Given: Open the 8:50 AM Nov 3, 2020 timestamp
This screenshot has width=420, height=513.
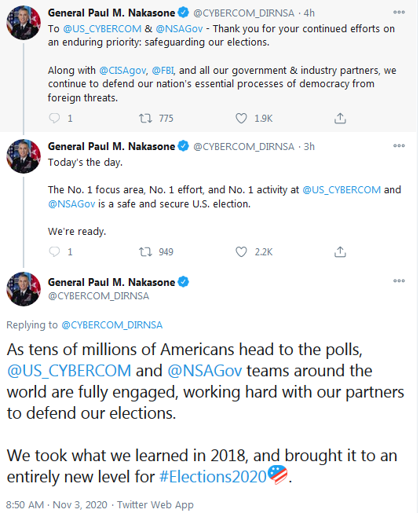Looking at the screenshot, I should [57, 505].
